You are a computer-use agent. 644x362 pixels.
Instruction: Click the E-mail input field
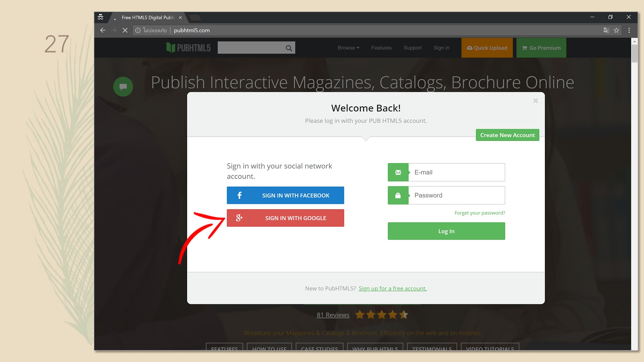click(456, 172)
